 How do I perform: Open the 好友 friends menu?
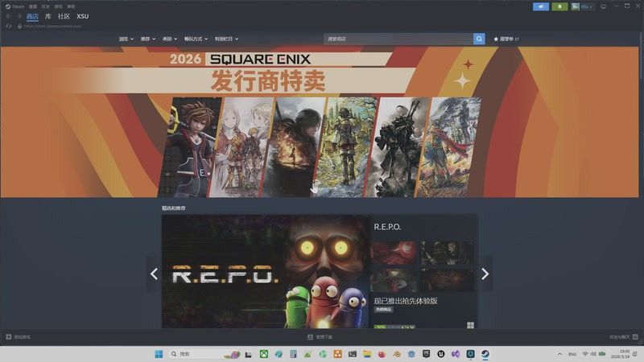pyautogui.click(x=46, y=6)
